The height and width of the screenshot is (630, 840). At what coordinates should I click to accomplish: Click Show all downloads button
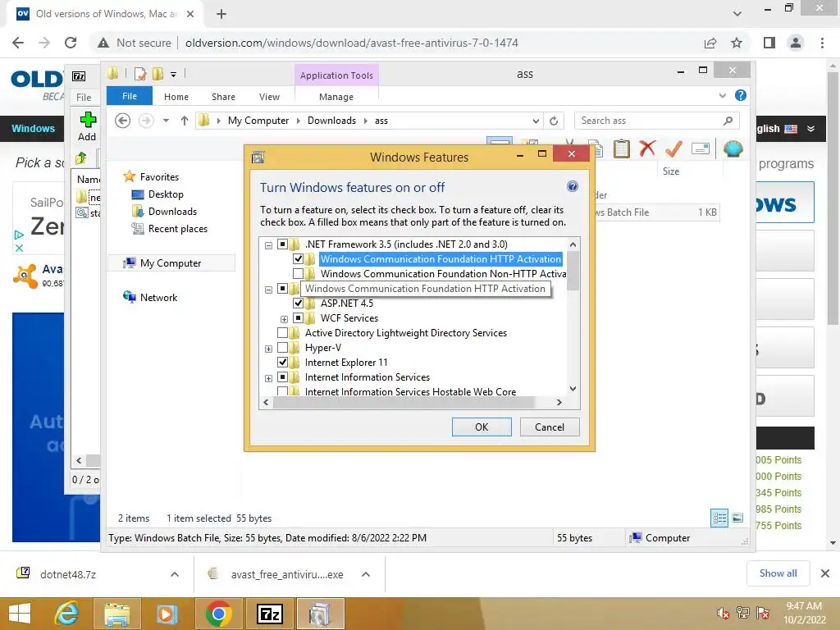point(778,573)
